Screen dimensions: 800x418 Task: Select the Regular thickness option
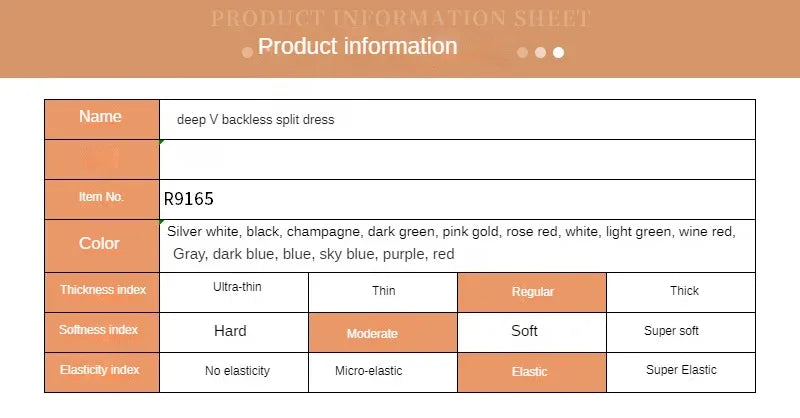[532, 292]
